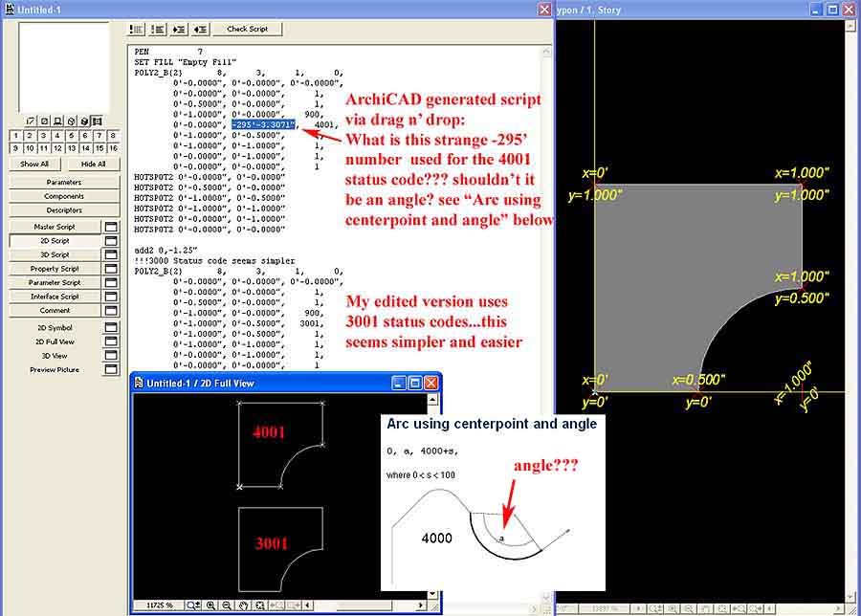Toggle fragment number 8
861x616 pixels.
(x=113, y=135)
